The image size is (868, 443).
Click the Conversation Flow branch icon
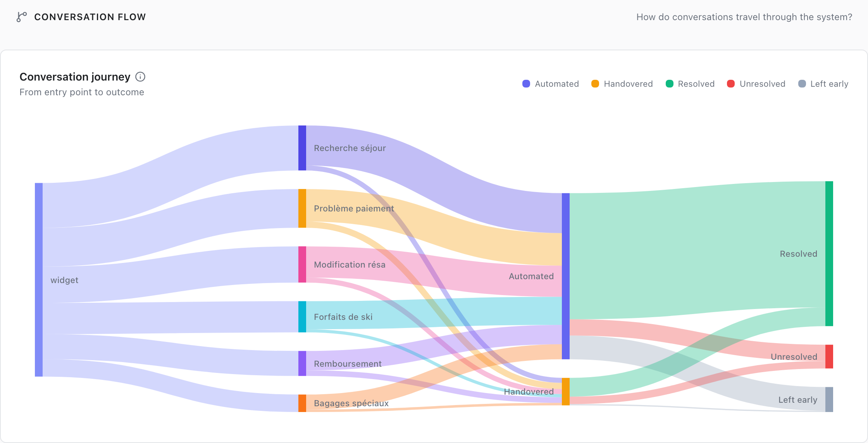(x=22, y=17)
